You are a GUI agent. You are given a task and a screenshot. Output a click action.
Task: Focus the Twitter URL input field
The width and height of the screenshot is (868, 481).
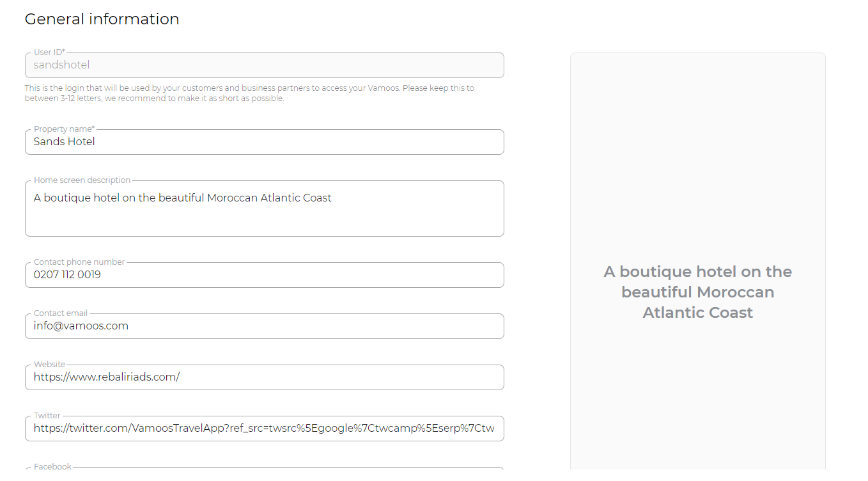264,429
